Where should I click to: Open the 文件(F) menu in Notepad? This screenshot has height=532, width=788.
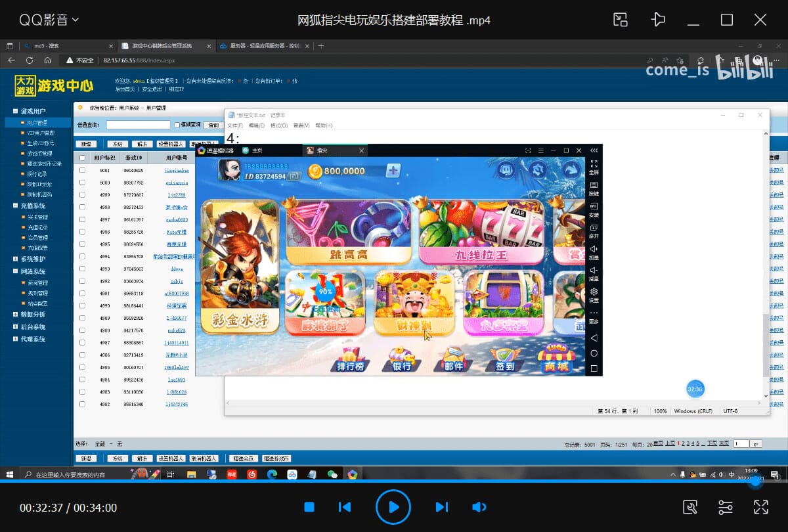[x=235, y=125]
